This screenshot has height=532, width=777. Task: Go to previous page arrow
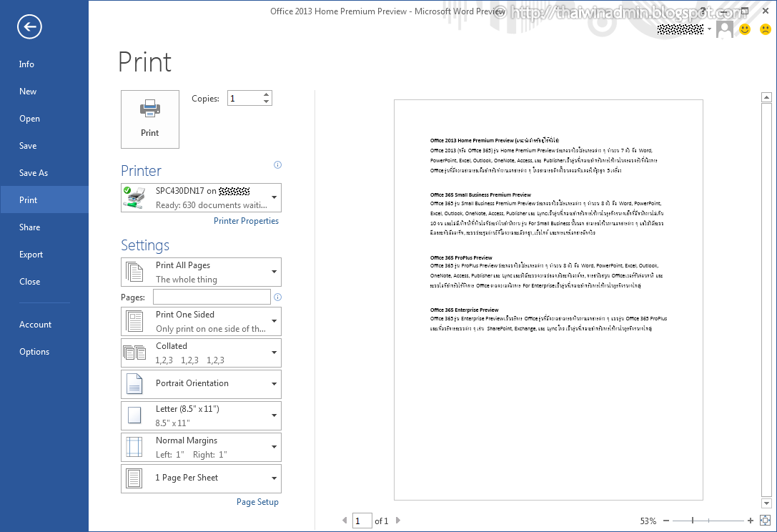[345, 520]
